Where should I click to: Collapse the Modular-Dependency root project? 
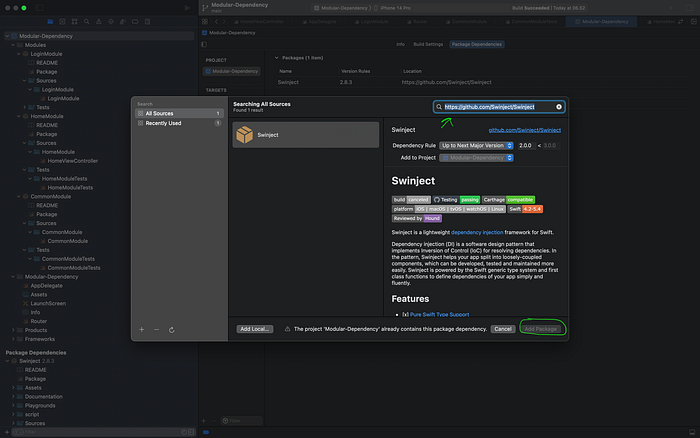click(x=7, y=36)
